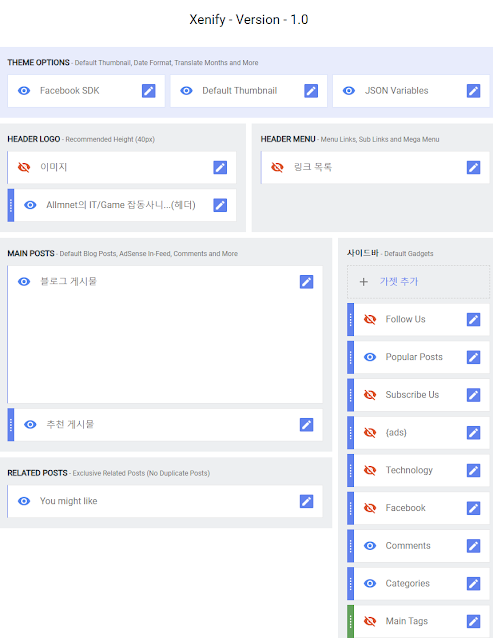
Task: Edit the Facebook sidebar gadget
Action: [473, 508]
